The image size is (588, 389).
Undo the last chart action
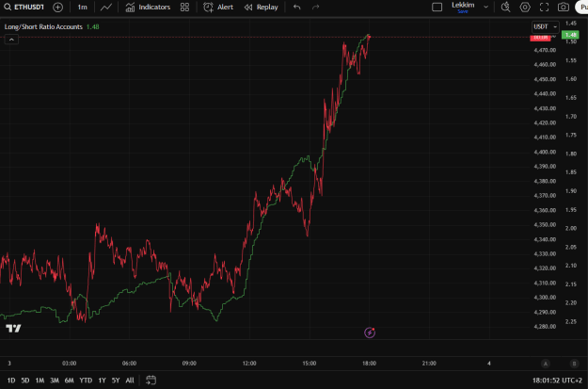pos(297,8)
